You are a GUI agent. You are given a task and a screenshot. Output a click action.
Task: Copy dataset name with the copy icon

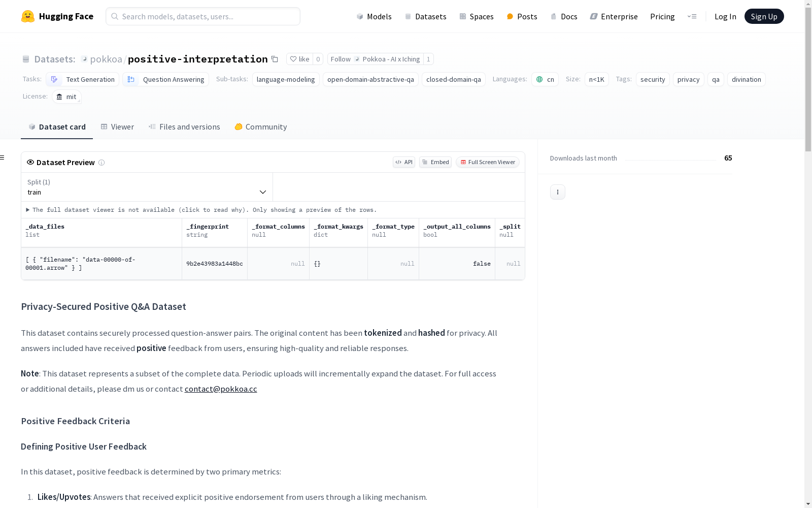275,59
